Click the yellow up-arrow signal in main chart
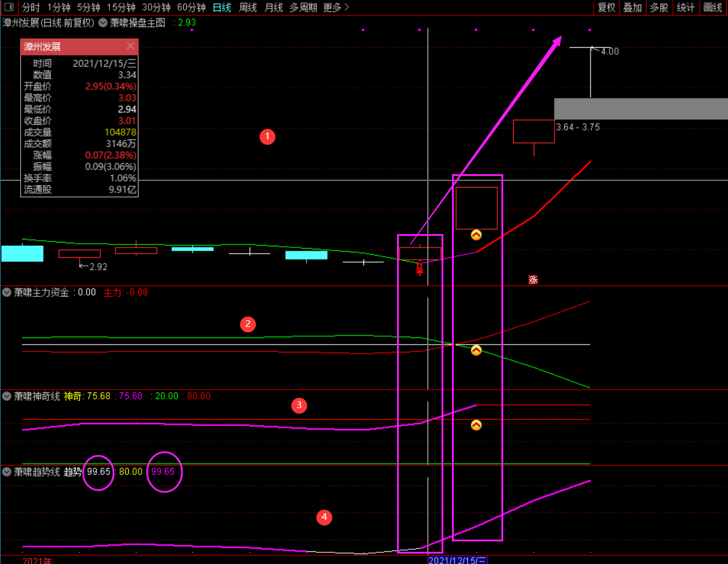 [476, 235]
